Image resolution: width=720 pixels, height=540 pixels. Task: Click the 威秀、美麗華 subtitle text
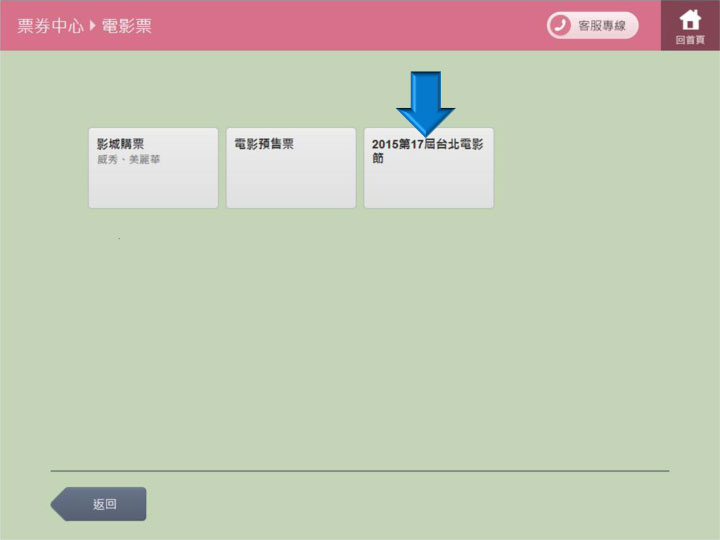point(128,160)
